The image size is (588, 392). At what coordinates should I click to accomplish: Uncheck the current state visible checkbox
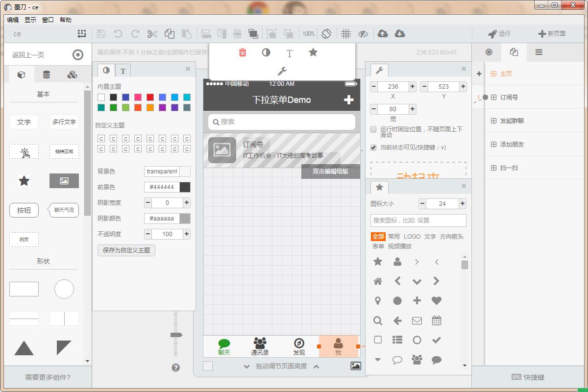pos(373,147)
